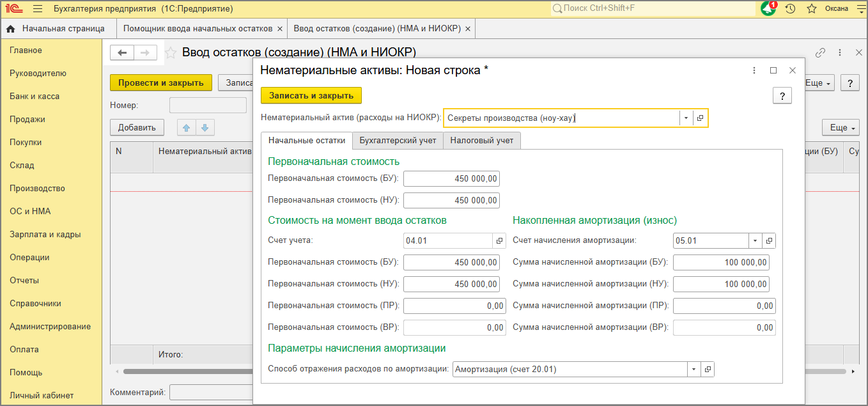Open selected Нематериальный актив item card

click(x=701, y=118)
